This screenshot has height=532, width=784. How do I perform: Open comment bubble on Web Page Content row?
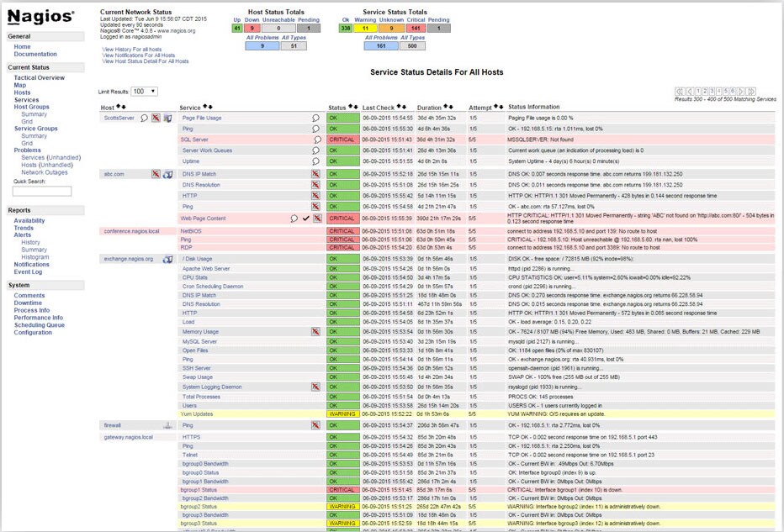pyautogui.click(x=294, y=219)
